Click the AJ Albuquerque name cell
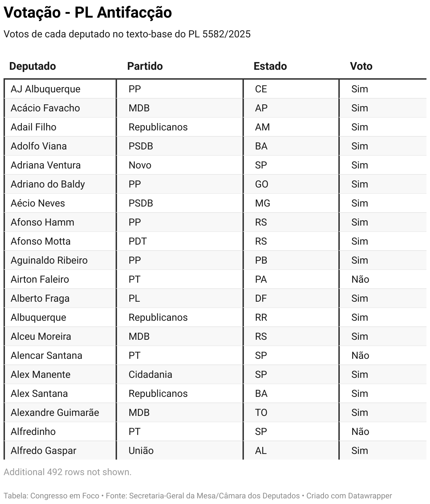430x504 pixels. point(45,89)
